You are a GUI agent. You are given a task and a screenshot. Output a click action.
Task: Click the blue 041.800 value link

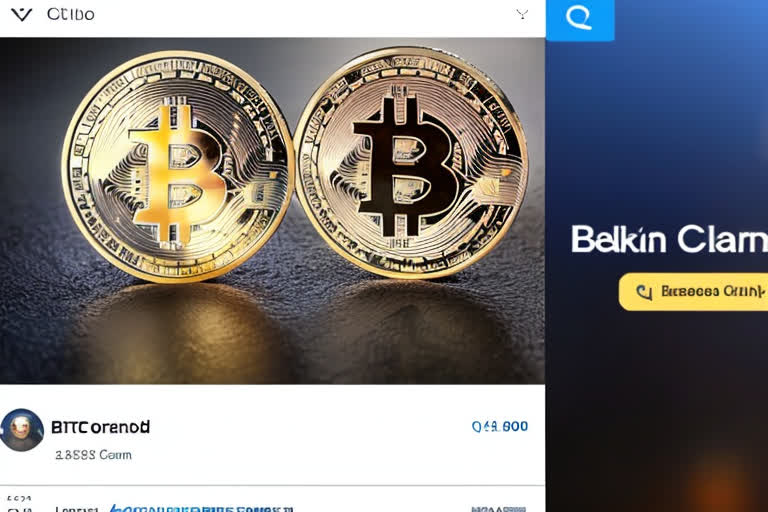click(x=500, y=426)
